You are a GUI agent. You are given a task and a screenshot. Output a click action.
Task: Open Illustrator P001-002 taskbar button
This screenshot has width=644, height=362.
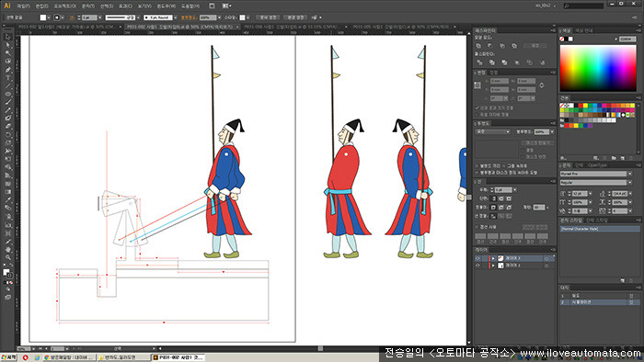click(x=178, y=357)
